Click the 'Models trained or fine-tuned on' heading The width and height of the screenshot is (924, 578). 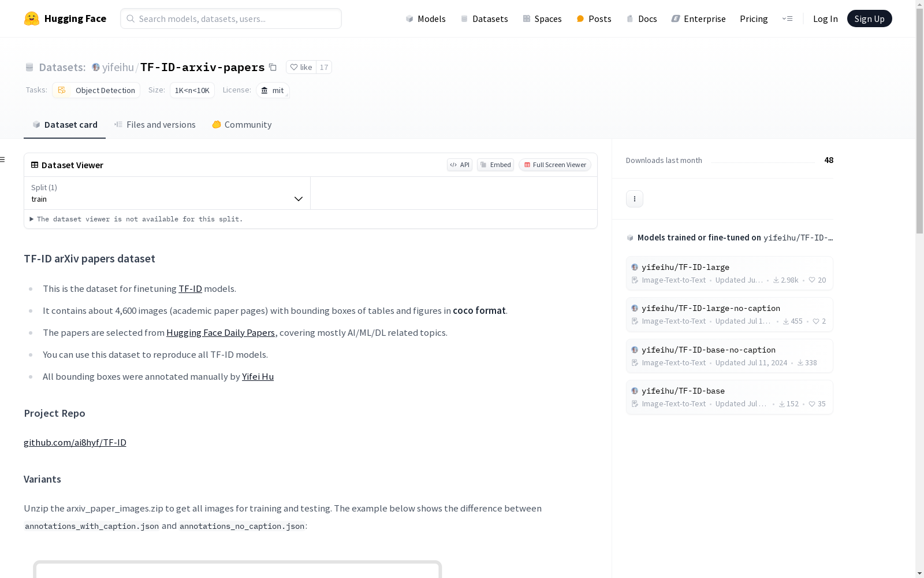[x=699, y=238]
